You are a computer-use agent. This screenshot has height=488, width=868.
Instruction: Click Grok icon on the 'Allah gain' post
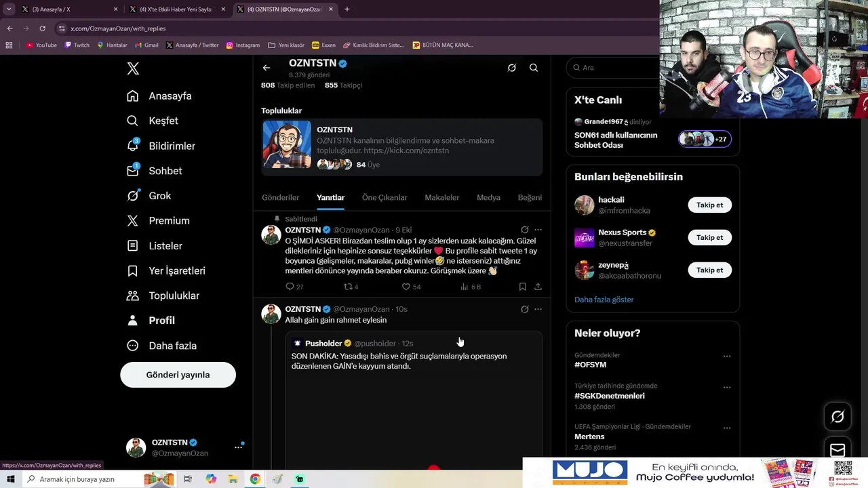click(524, 309)
